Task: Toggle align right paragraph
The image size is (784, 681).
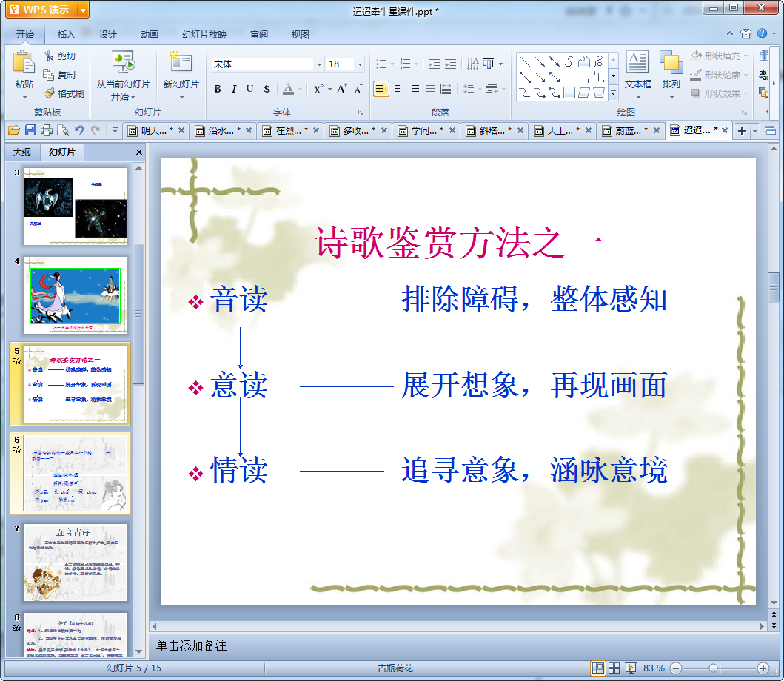Action: (x=414, y=90)
